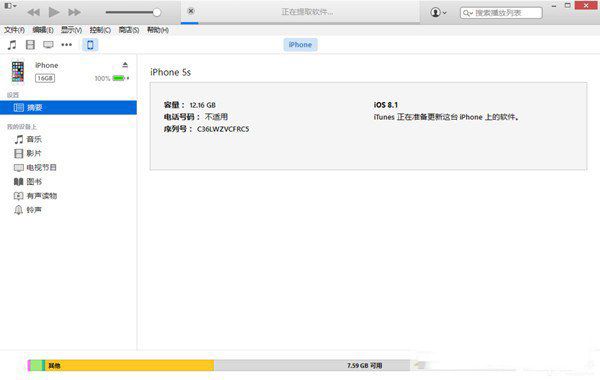Screen dimensions: 600x380
Task: Open the 编辑(E) menu
Action: tap(43, 30)
